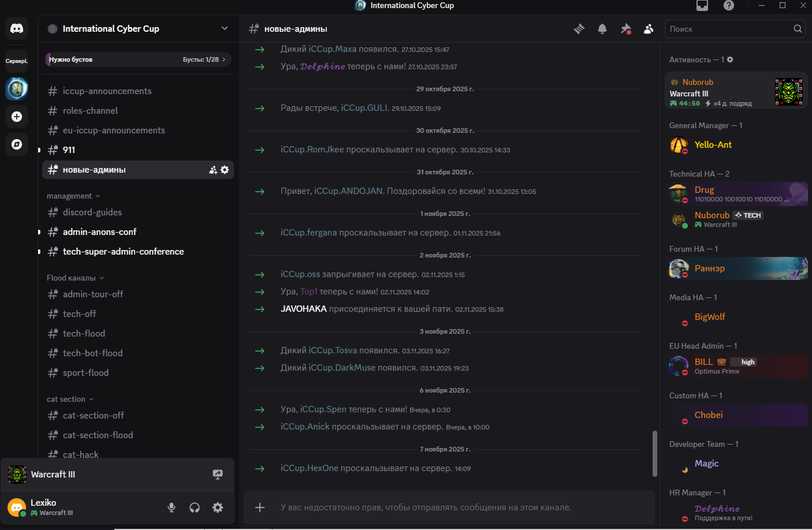Open International Cyber Cup server icon

pyautogui.click(x=17, y=89)
